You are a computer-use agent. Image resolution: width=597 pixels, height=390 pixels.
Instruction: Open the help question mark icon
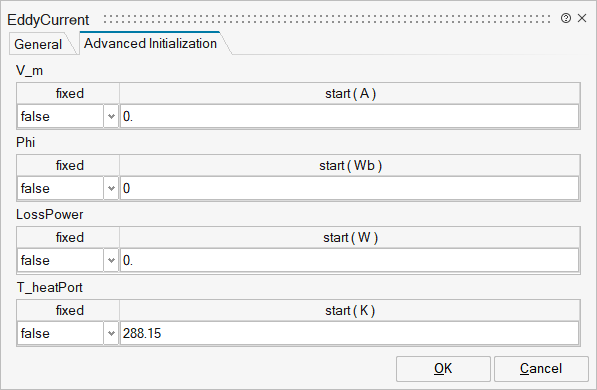[566, 18]
